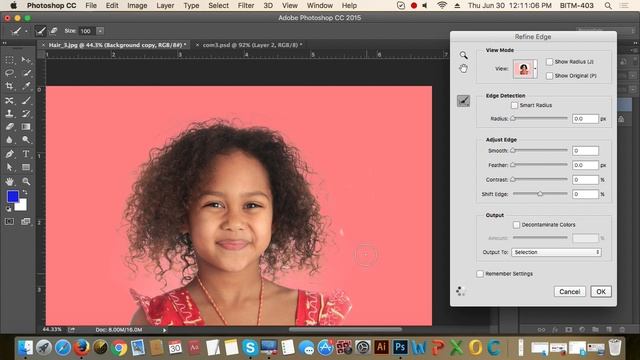The image size is (640, 360).
Task: Open the File menu
Action: coord(91,5)
